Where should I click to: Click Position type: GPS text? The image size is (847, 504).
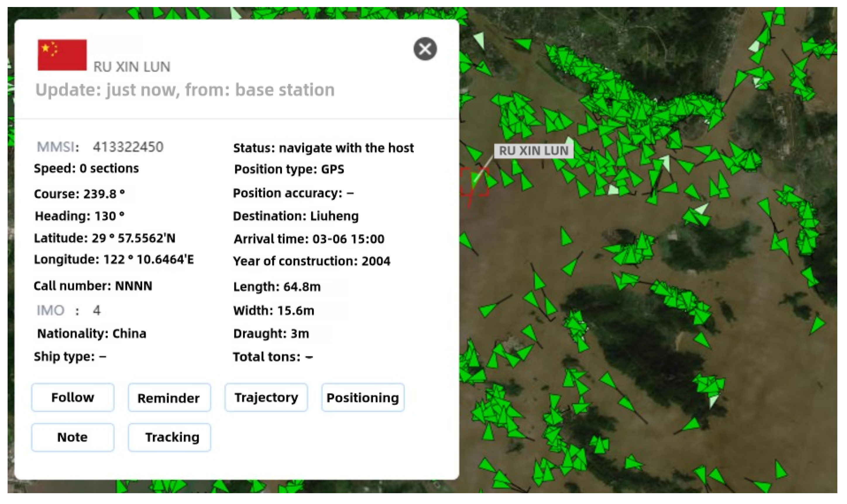pos(289,169)
